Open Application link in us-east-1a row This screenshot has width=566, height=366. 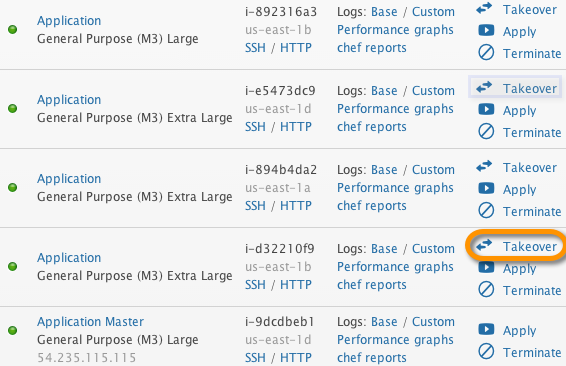(x=69, y=179)
